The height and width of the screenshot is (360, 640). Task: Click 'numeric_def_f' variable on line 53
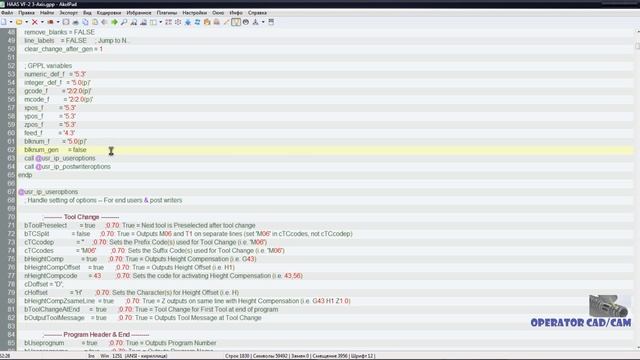pos(44,74)
